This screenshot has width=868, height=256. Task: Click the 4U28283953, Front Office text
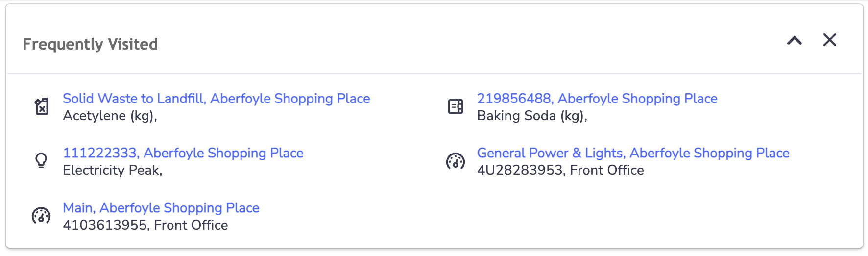[561, 170]
